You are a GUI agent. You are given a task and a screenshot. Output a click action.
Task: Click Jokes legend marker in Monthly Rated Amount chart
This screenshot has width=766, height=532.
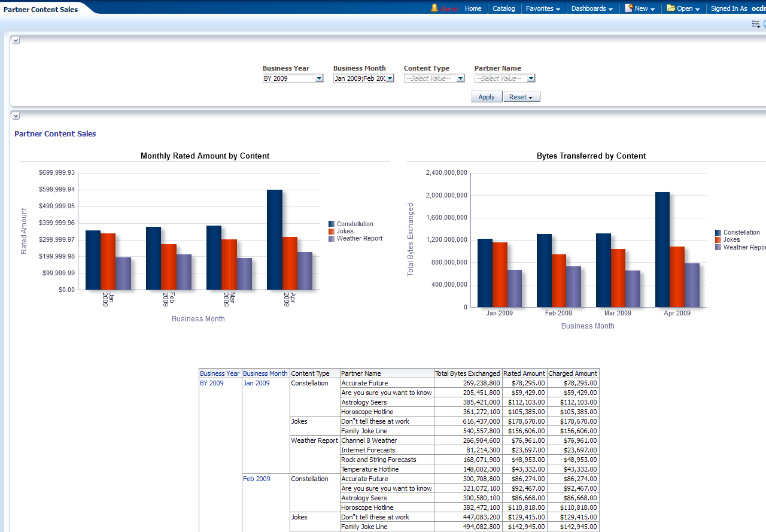tap(332, 232)
